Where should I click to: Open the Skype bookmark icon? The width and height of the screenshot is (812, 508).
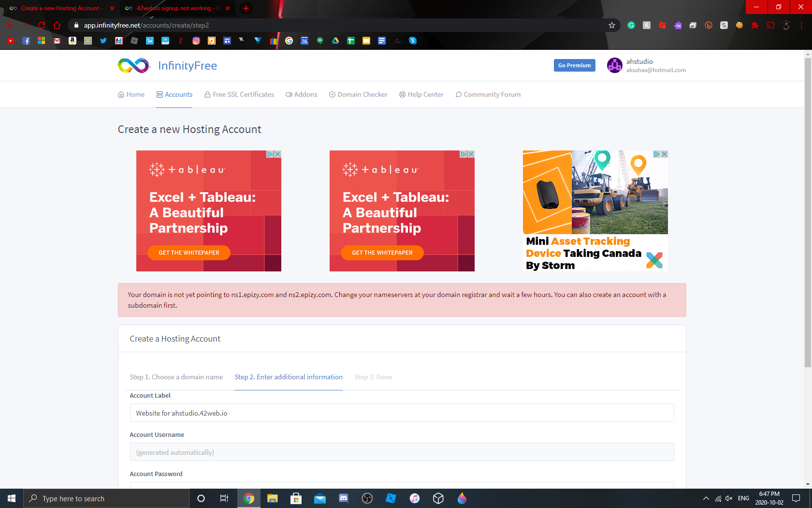pyautogui.click(x=413, y=41)
